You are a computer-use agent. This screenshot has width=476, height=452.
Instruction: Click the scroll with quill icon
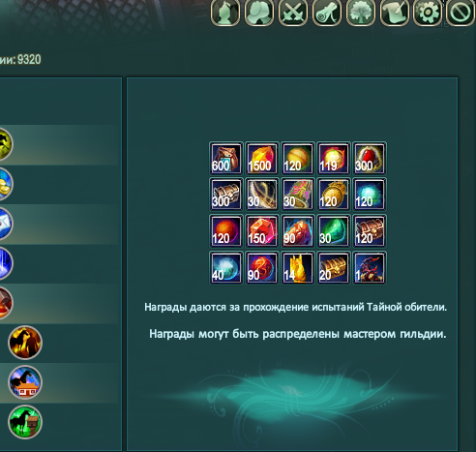coord(394,13)
